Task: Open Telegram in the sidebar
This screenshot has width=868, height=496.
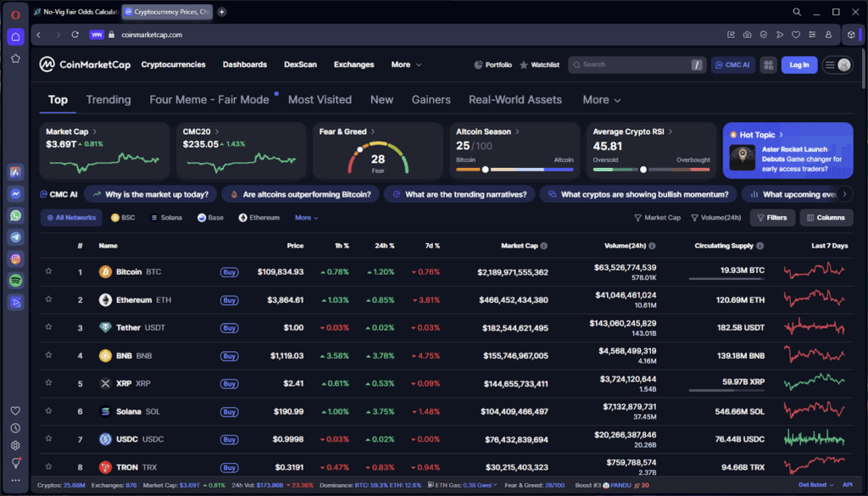Action: click(x=15, y=237)
